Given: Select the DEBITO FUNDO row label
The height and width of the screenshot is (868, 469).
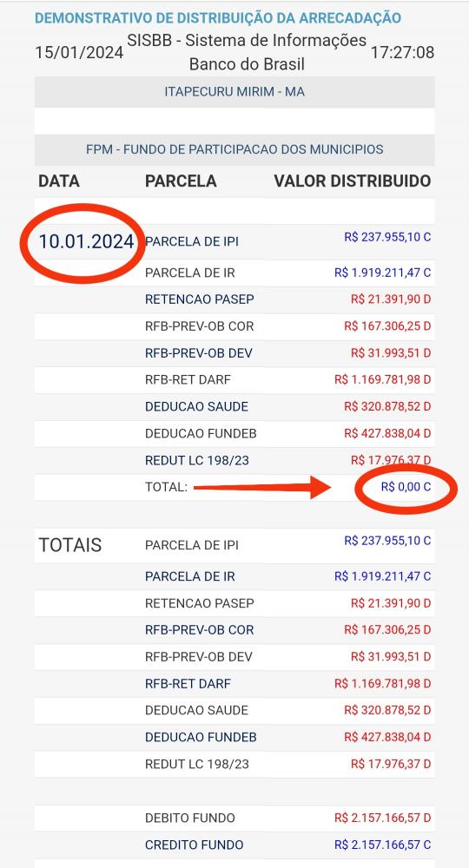Looking at the screenshot, I should tap(190, 818).
